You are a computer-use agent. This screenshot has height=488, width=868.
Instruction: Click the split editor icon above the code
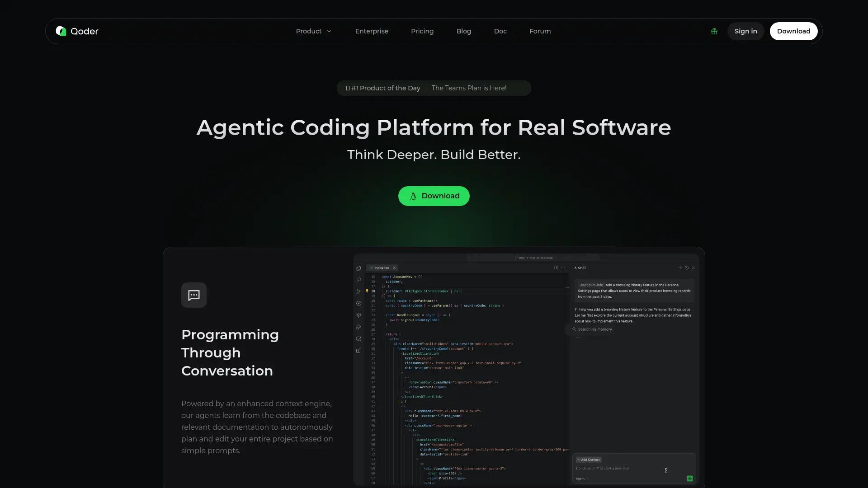(556, 267)
